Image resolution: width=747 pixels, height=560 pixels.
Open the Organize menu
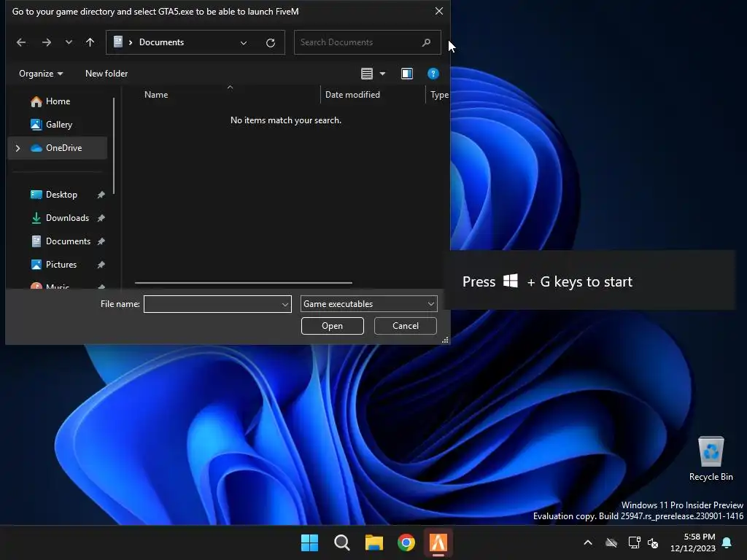pos(41,74)
